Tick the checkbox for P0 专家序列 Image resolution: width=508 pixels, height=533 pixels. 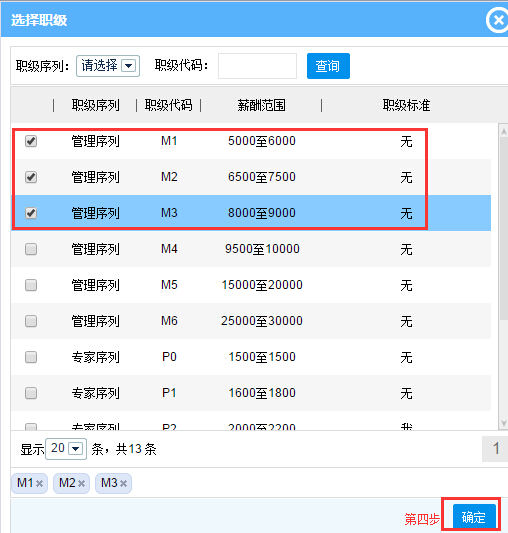tap(31, 357)
